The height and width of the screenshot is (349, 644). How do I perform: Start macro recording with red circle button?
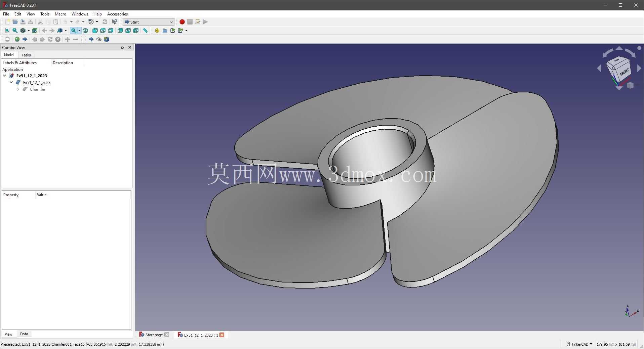(182, 22)
